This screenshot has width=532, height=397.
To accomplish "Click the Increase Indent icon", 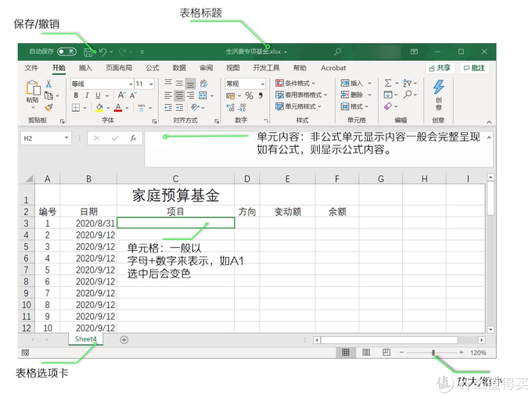I will pyautogui.click(x=179, y=108).
